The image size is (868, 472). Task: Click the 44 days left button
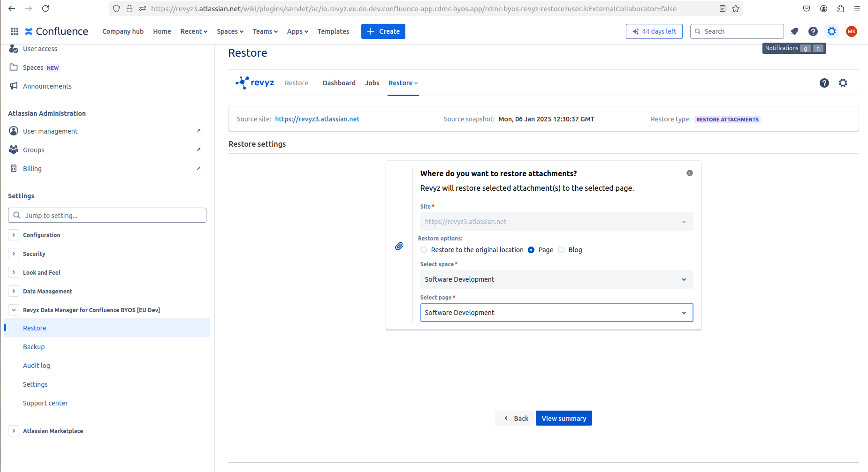[654, 31]
